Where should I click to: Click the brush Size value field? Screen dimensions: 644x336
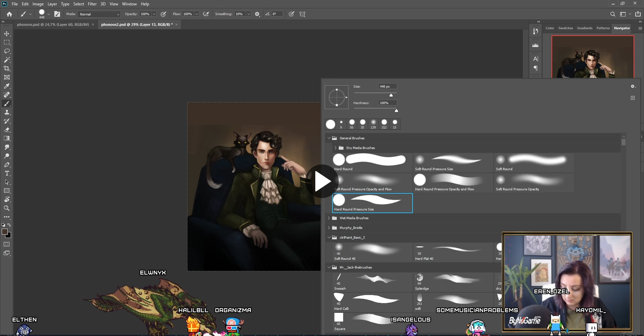387,86
